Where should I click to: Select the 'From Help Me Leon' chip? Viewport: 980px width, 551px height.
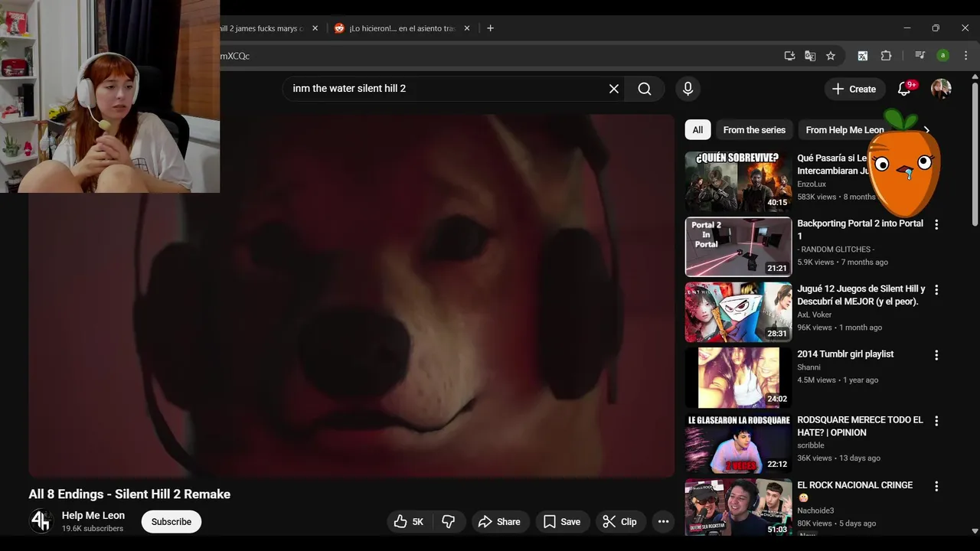(844, 130)
